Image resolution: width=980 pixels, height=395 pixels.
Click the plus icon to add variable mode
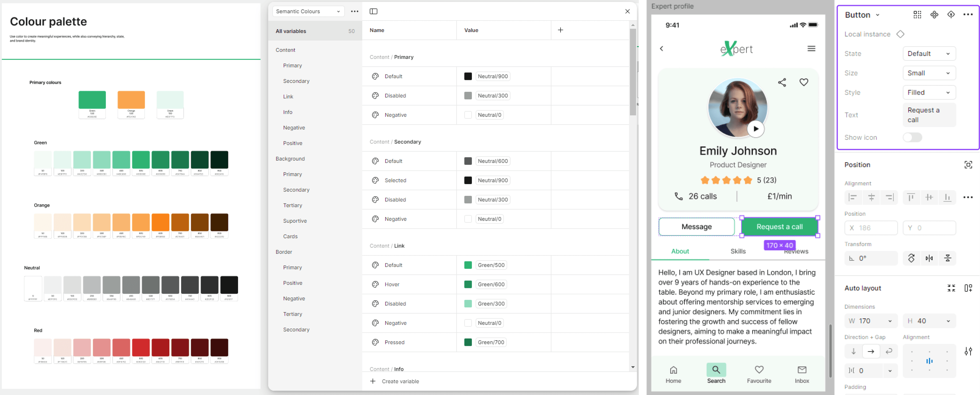(x=560, y=30)
